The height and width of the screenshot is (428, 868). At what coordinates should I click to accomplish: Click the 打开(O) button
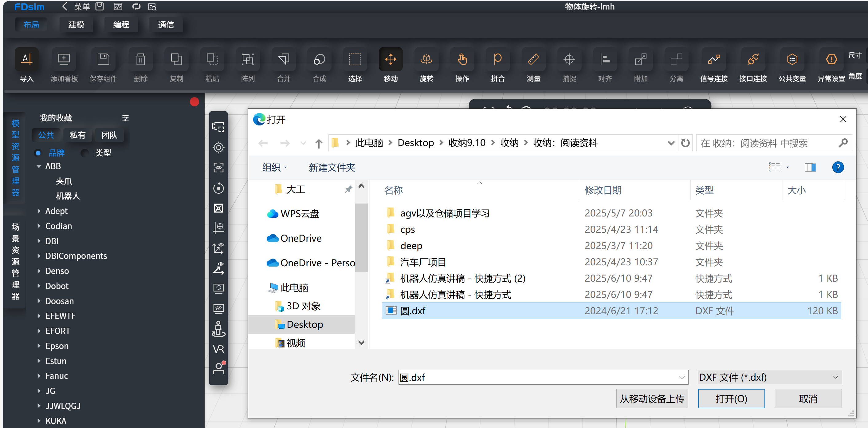click(731, 399)
